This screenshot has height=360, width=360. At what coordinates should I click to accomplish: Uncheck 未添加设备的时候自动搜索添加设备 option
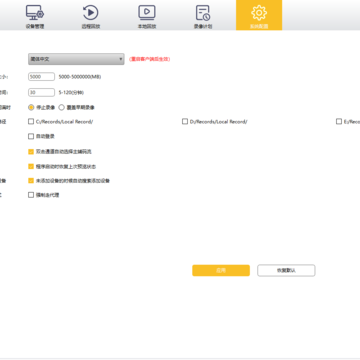31,181
